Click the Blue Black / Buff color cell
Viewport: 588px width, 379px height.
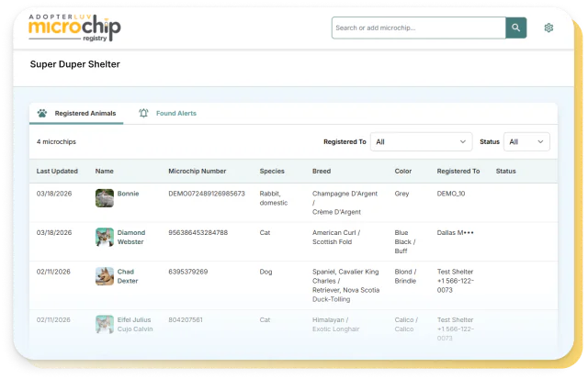(405, 241)
